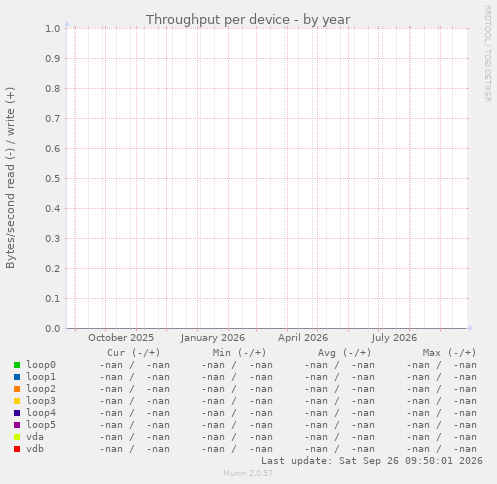Click the dark blue loop4 legend swatch
Viewport: 497px width, 484px height.
17,413
